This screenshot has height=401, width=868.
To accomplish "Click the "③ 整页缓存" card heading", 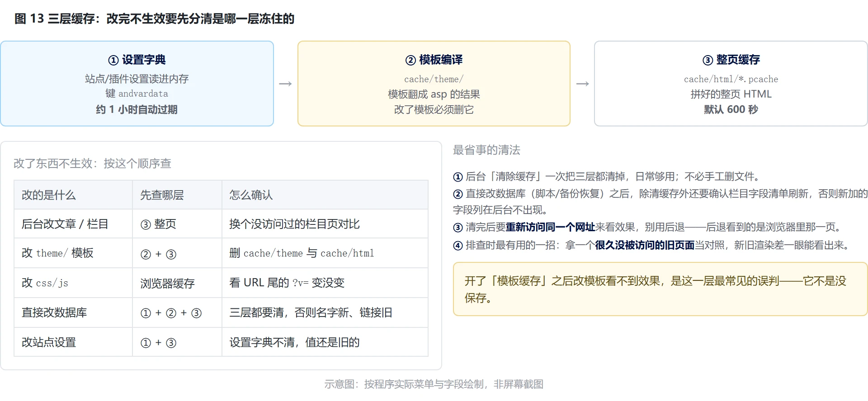I will pyautogui.click(x=731, y=60).
